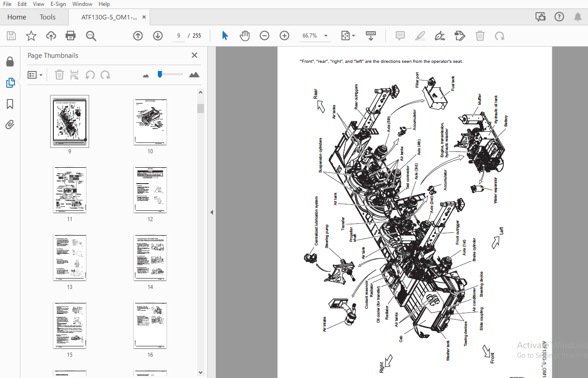Select page 16 thumbnail
Image resolution: width=588 pixels, height=378 pixels.
click(150, 325)
